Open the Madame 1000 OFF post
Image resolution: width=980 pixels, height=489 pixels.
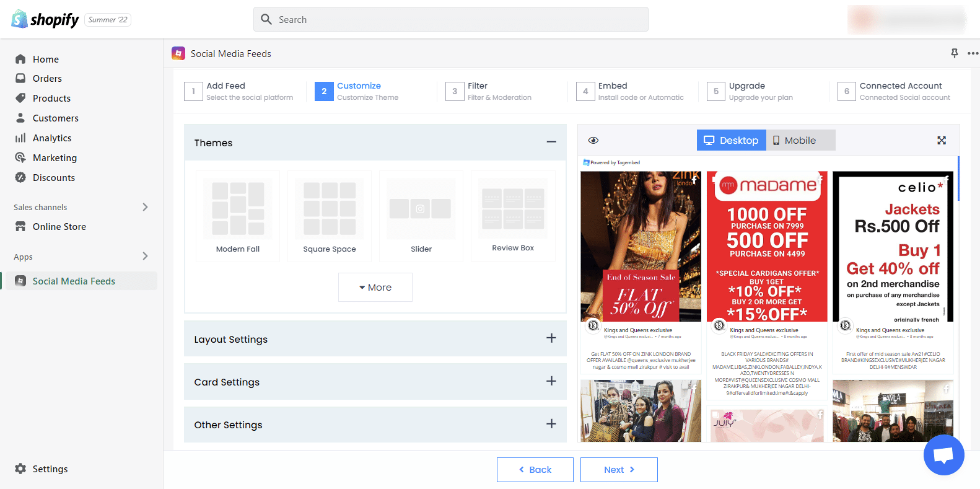767,246
